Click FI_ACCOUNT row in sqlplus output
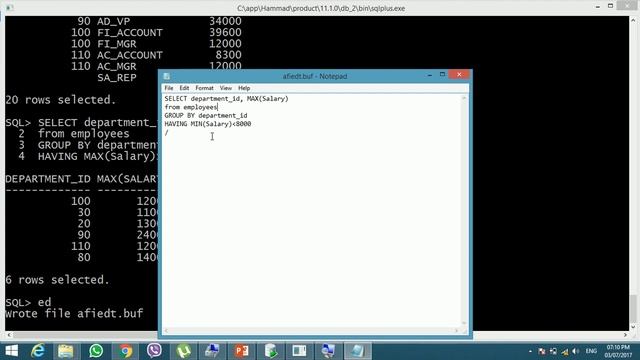 156,33
